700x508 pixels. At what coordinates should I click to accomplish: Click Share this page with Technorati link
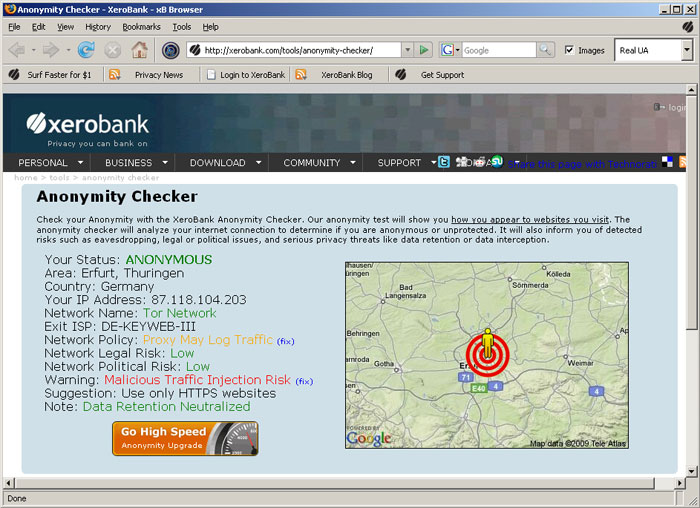tap(582, 164)
